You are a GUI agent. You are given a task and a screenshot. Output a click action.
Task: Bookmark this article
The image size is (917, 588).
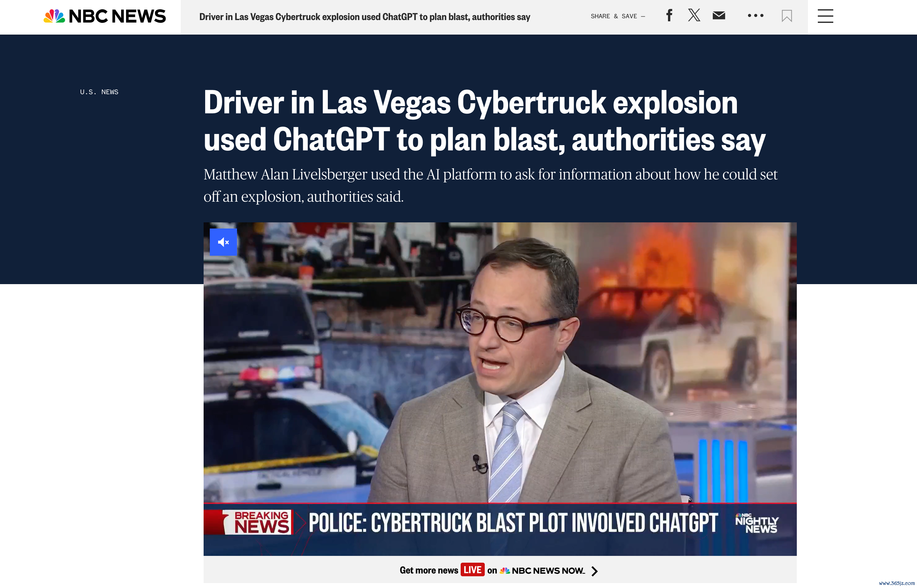[x=787, y=16]
